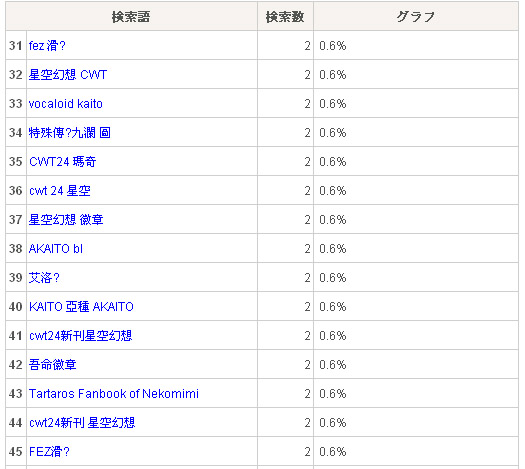
Task: Open the '星空幻想 徽章' link
Action: (66, 220)
